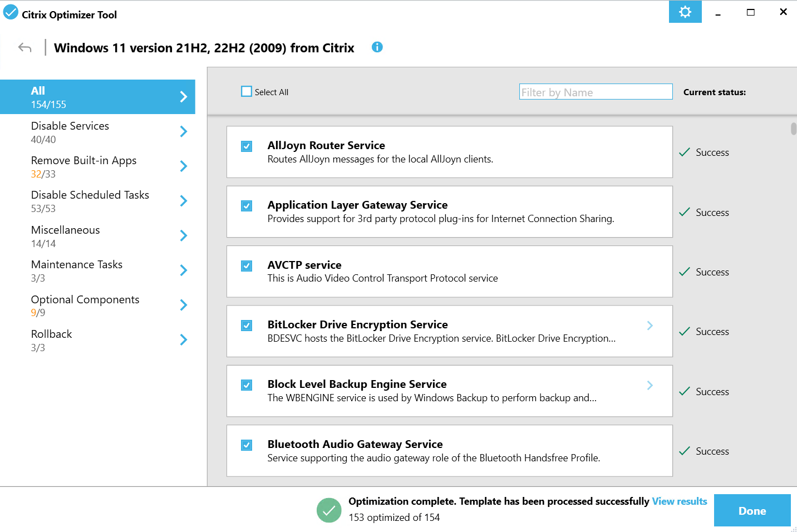Minimize the Citrix Optimizer window
797x532 pixels.
click(x=718, y=12)
